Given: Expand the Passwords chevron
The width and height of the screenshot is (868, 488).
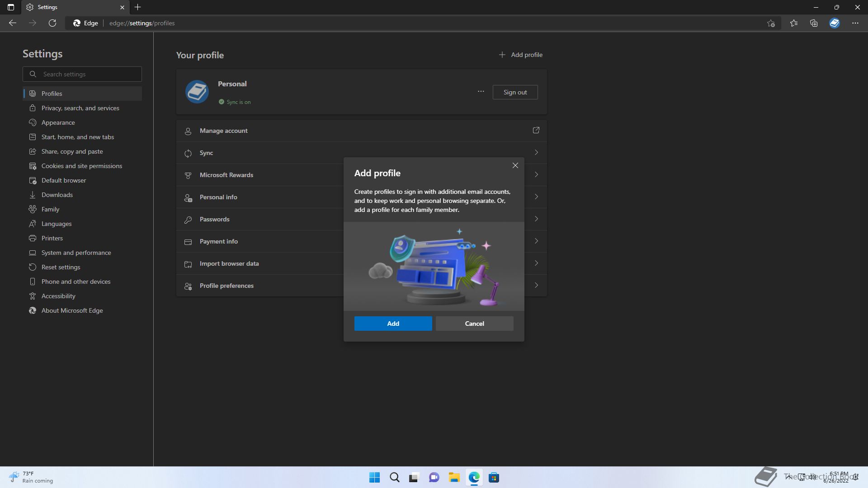Looking at the screenshot, I should pyautogui.click(x=536, y=219).
